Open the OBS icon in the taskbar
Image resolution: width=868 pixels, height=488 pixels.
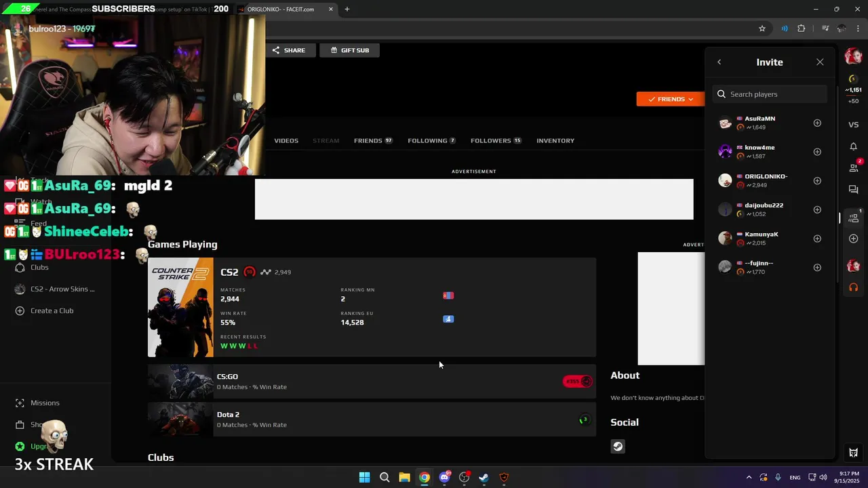464,477
